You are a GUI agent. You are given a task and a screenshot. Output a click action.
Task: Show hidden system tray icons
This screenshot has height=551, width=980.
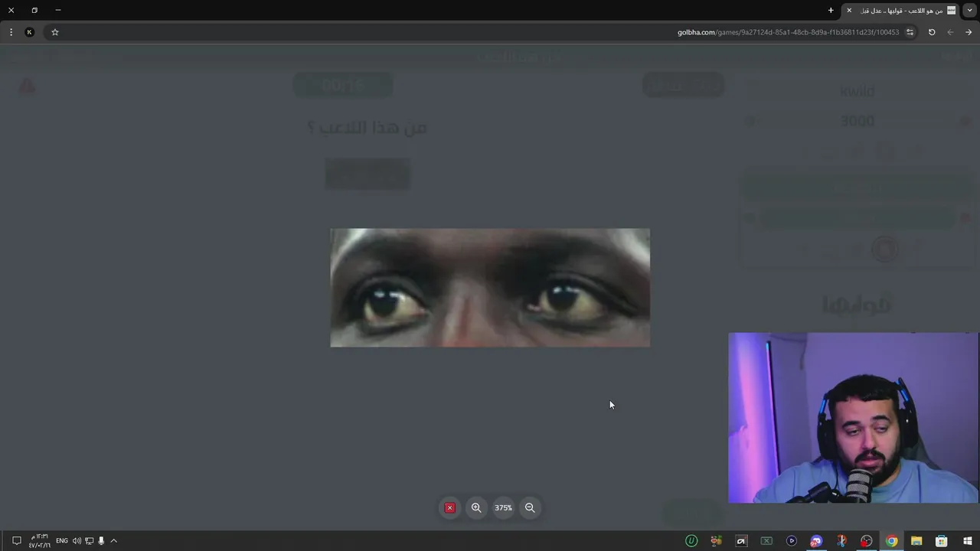pos(113,541)
